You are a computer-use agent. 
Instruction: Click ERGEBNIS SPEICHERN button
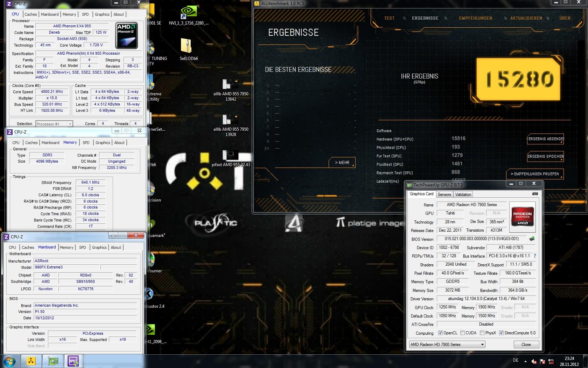(x=545, y=157)
